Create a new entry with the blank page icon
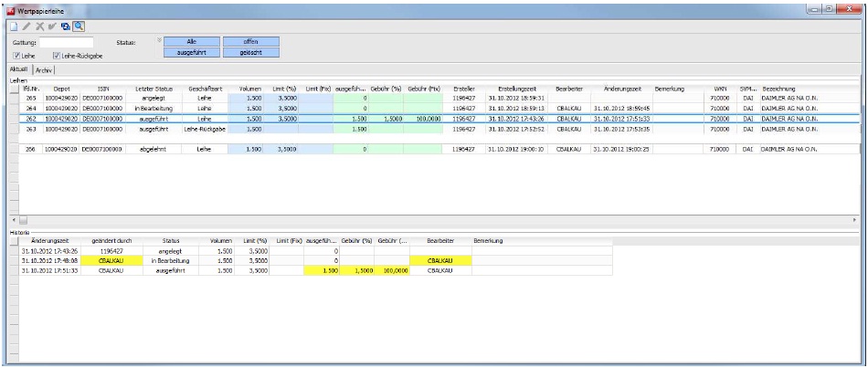This screenshot has height=368, width=868. (x=14, y=26)
